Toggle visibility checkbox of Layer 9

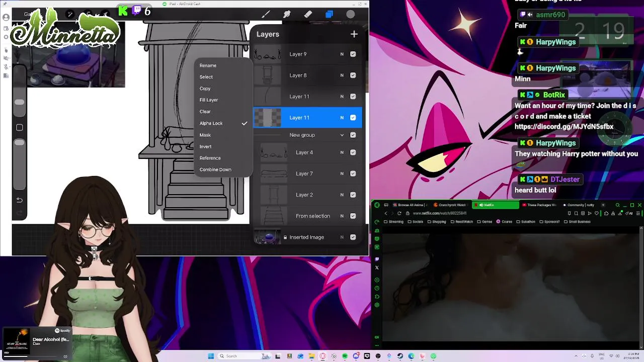[x=353, y=54]
